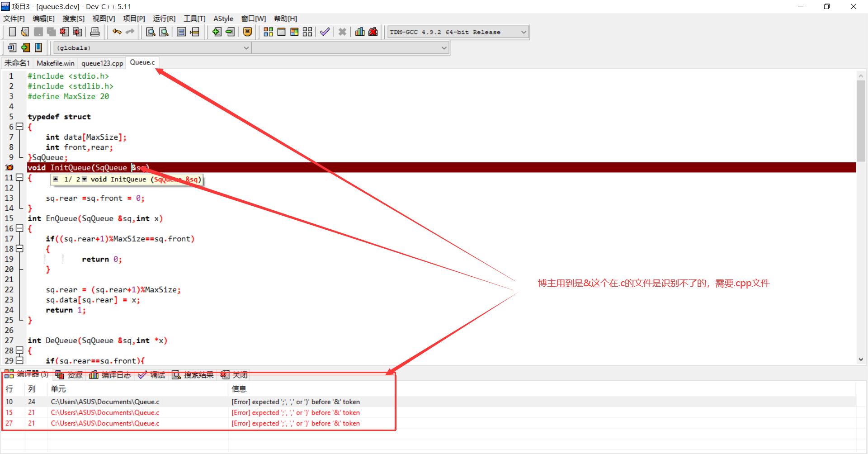Open the 帮助[H] menu
The width and height of the screenshot is (868, 454).
click(285, 19)
